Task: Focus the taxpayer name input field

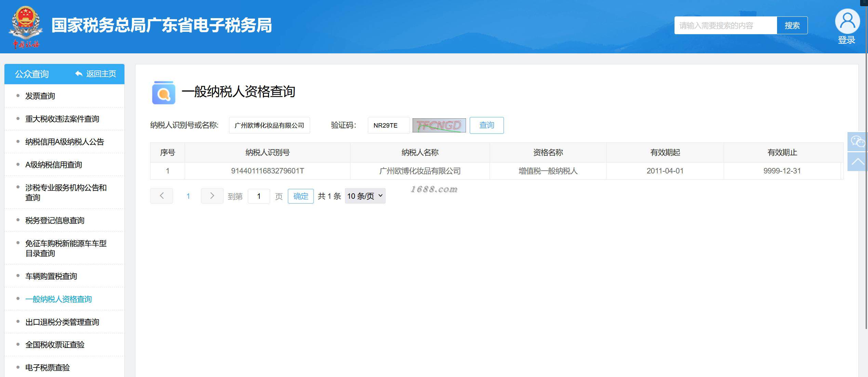Action: coord(269,126)
